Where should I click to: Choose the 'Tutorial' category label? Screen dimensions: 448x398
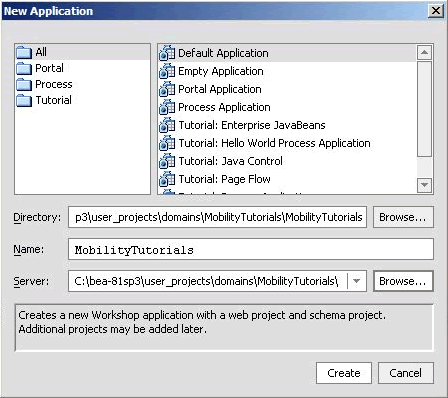click(54, 100)
